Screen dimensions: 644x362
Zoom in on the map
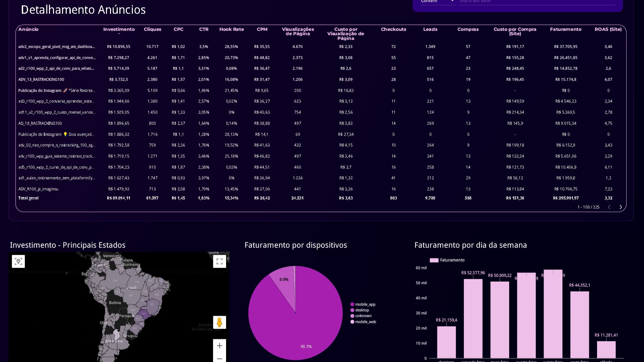[219, 346]
